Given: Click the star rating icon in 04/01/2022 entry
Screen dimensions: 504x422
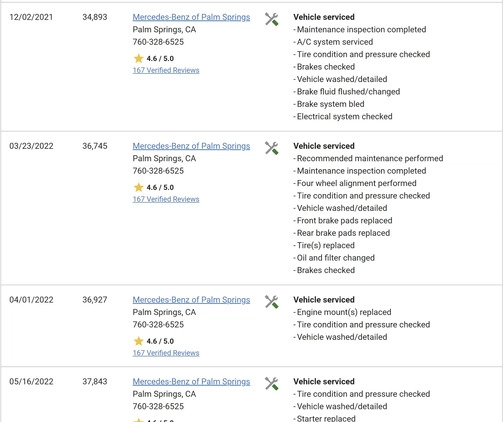Looking at the screenshot, I should coord(138,341).
